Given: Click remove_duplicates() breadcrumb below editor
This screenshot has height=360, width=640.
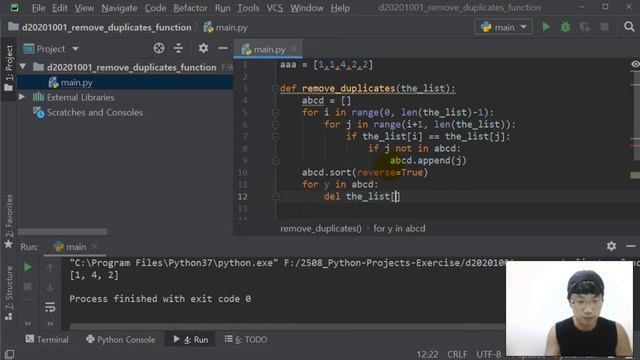Looking at the screenshot, I should (x=321, y=229).
